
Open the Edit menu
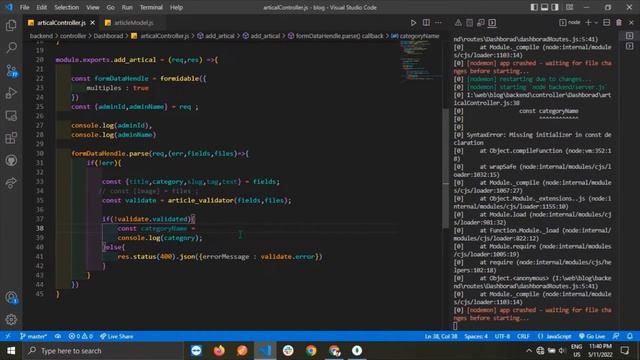coord(41,7)
